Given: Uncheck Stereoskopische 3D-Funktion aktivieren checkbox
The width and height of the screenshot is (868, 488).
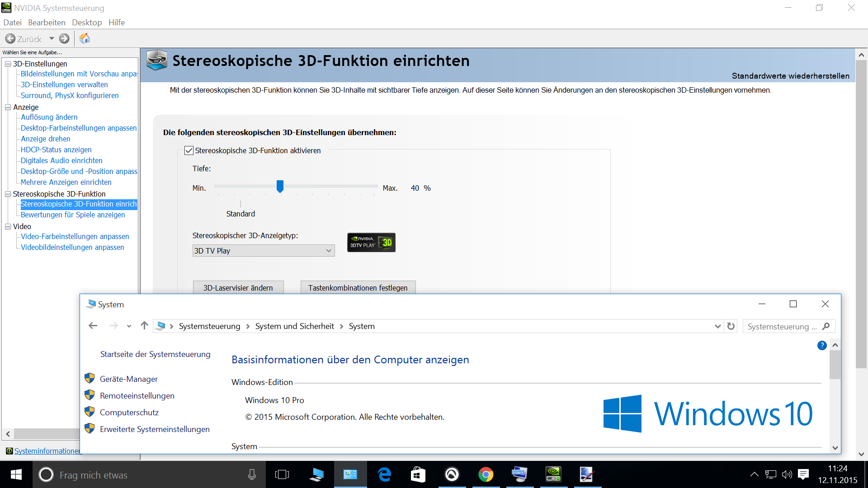Looking at the screenshot, I should point(189,150).
